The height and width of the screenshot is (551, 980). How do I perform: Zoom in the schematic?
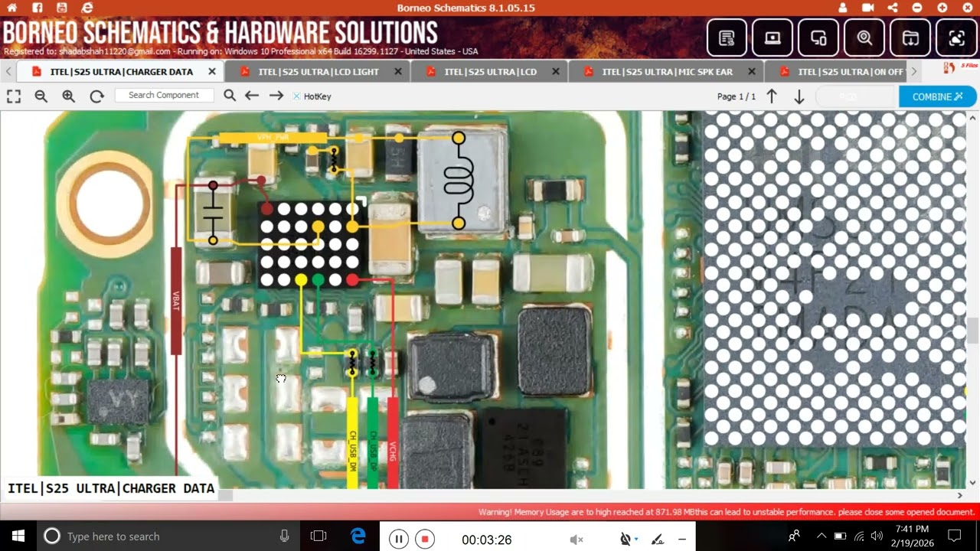coord(69,96)
